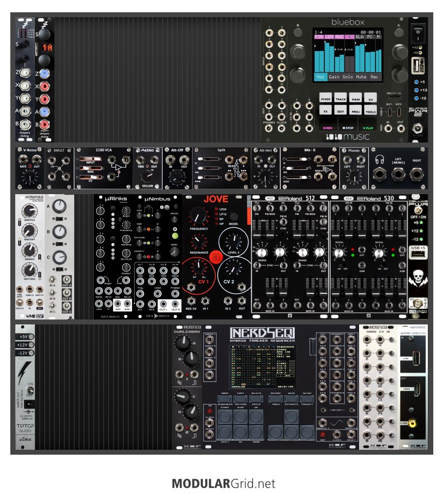Click the uNimbus OUT L jack
This screenshot has width=448, height=494.
[x=164, y=304]
